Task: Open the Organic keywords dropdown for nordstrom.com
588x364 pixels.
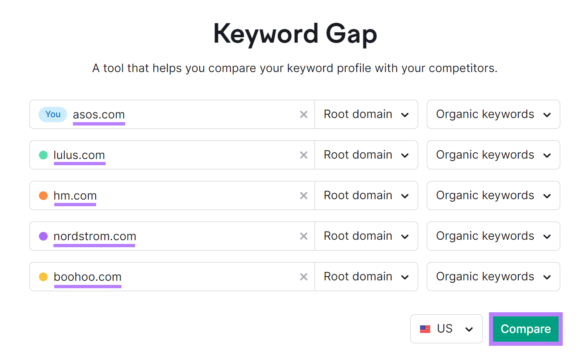Action: pos(493,236)
